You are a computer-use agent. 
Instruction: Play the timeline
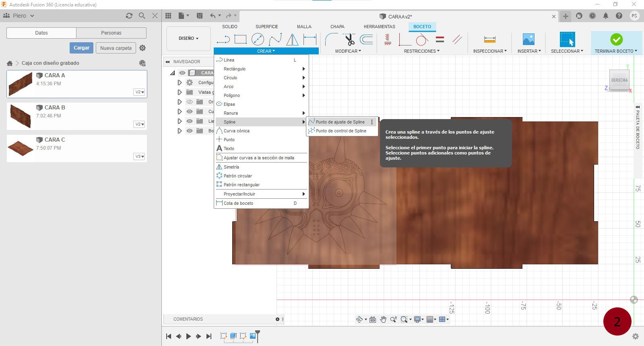188,336
